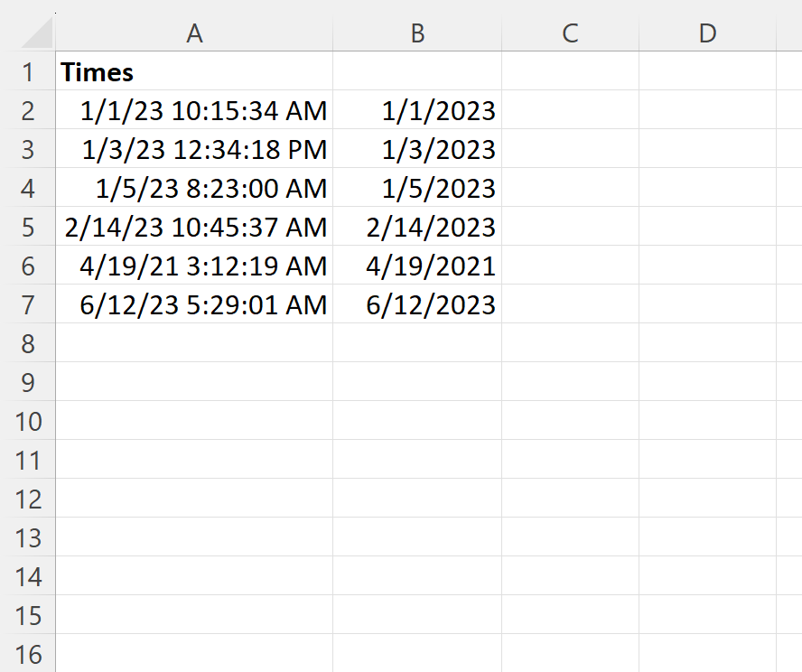Select column A header
This screenshot has height=672, width=802.
click(194, 33)
